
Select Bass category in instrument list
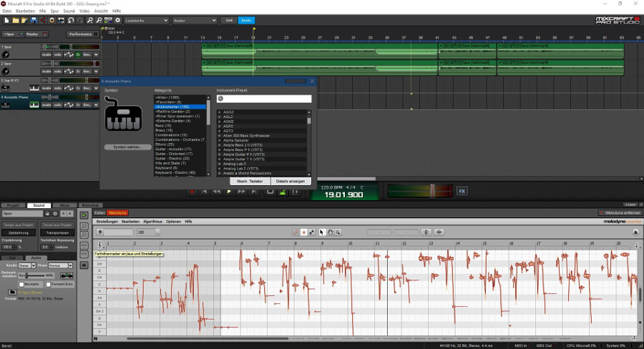[x=163, y=126]
